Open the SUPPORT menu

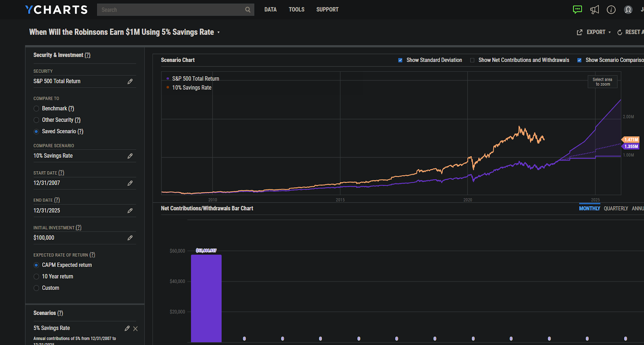tap(327, 10)
